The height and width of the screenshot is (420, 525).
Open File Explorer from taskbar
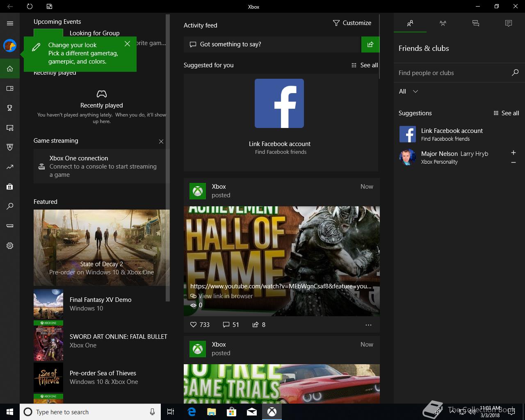[x=212, y=412]
